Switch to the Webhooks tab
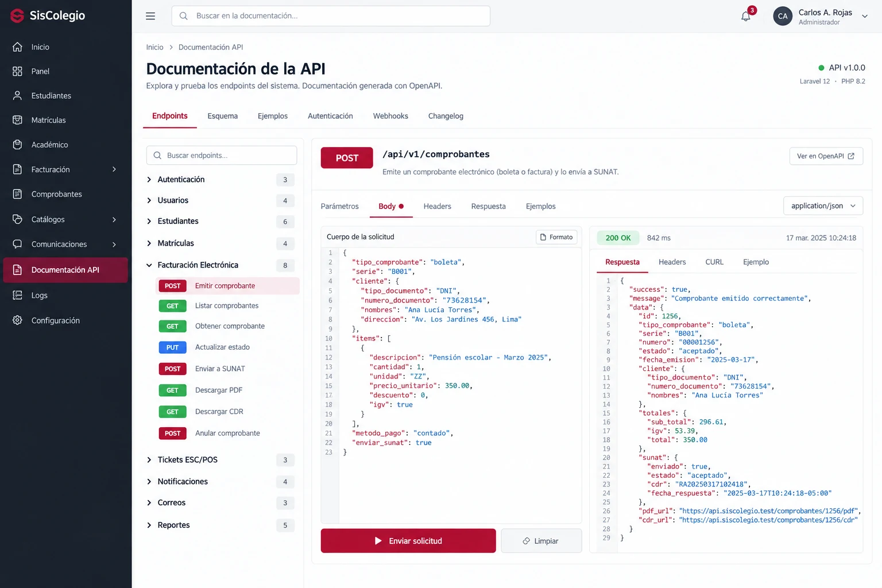Viewport: 882px width, 588px height. point(390,116)
